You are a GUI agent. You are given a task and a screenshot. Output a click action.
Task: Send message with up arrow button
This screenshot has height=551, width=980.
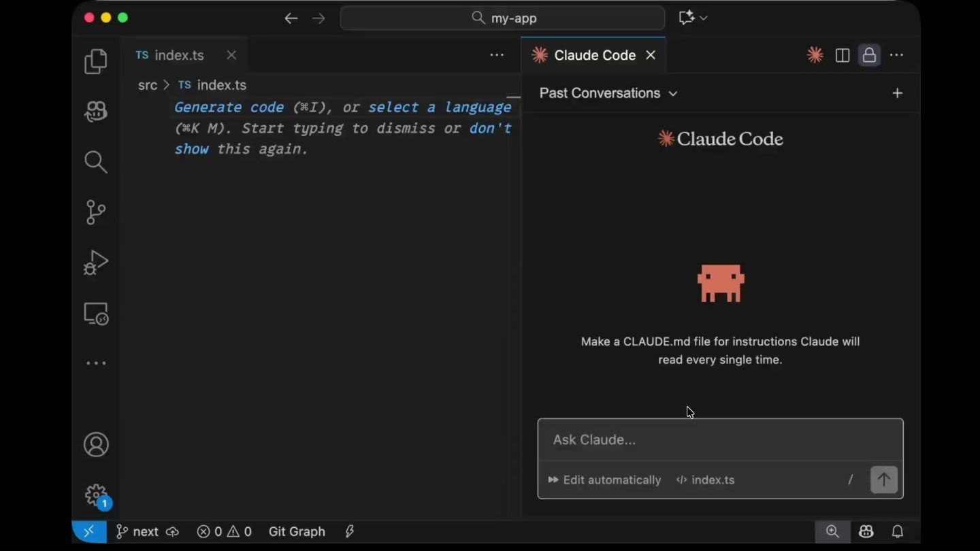pos(884,480)
